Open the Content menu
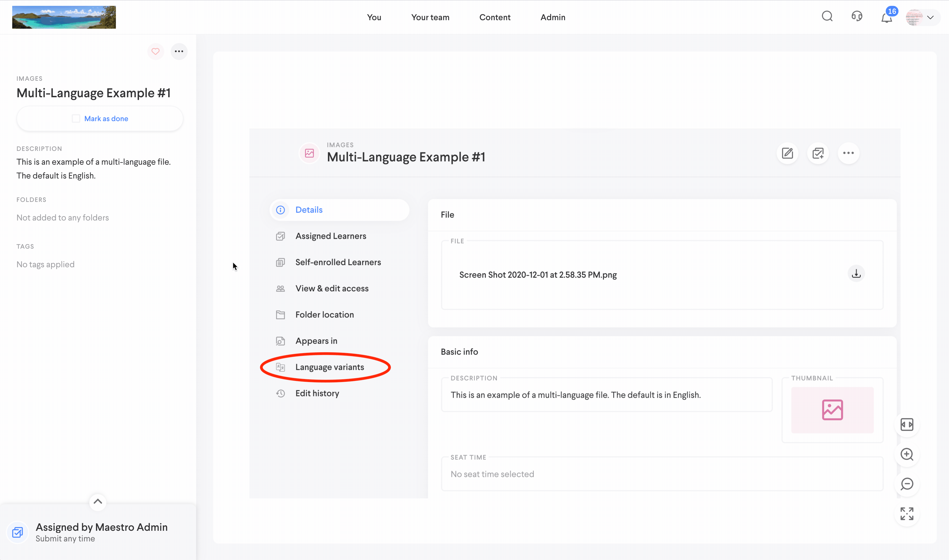Viewport: 949px width, 560px height. [494, 17]
